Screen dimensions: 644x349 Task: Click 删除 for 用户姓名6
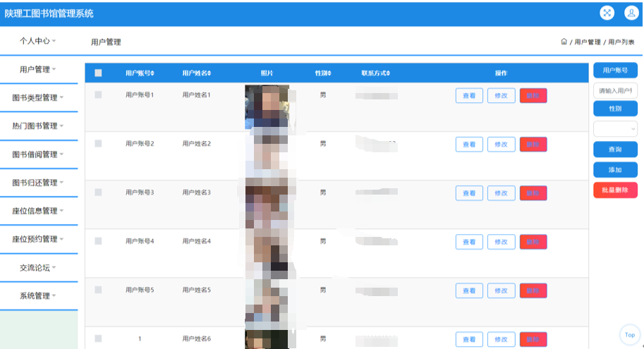pyautogui.click(x=533, y=340)
